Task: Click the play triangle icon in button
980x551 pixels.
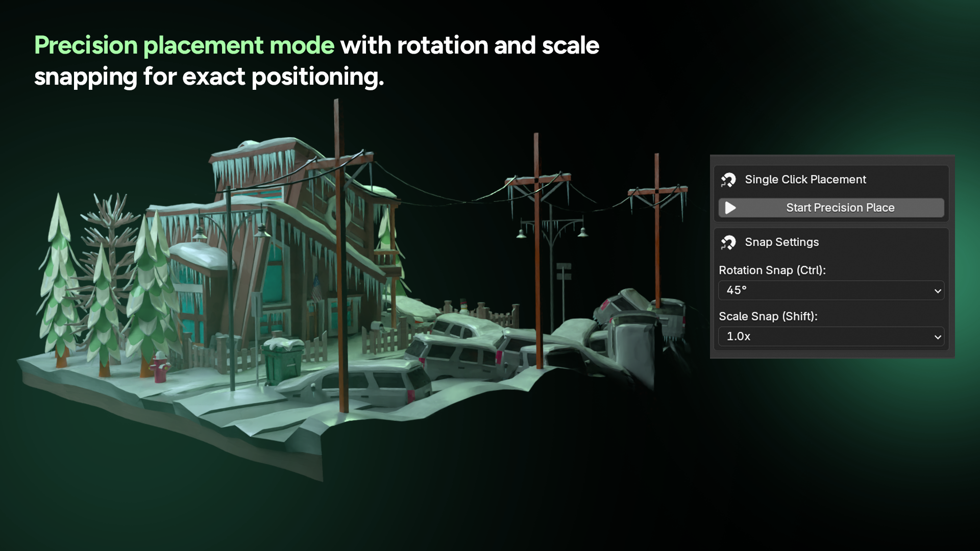Action: pyautogui.click(x=730, y=208)
